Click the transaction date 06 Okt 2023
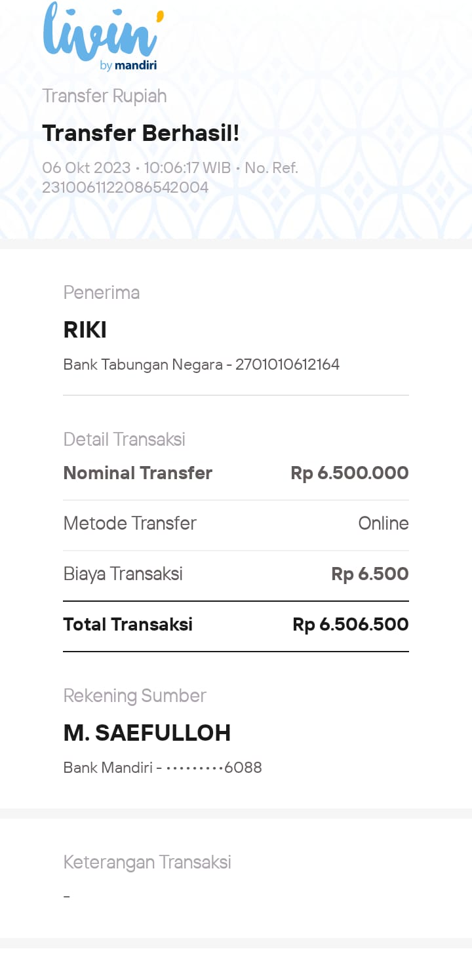472x980 pixels. [87, 168]
